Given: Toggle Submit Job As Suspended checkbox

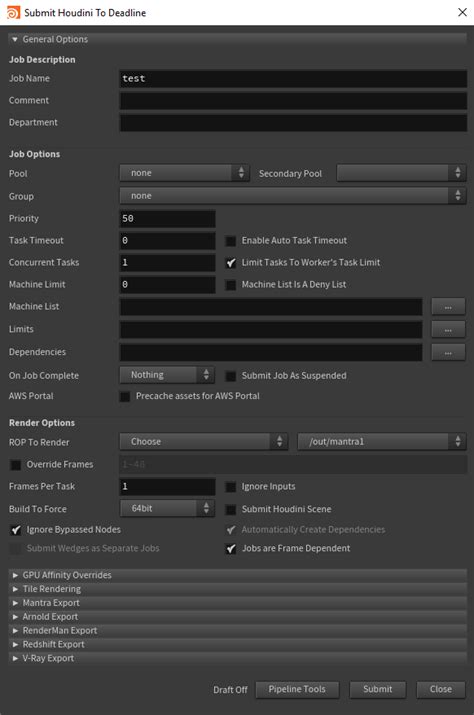Looking at the screenshot, I should [231, 376].
